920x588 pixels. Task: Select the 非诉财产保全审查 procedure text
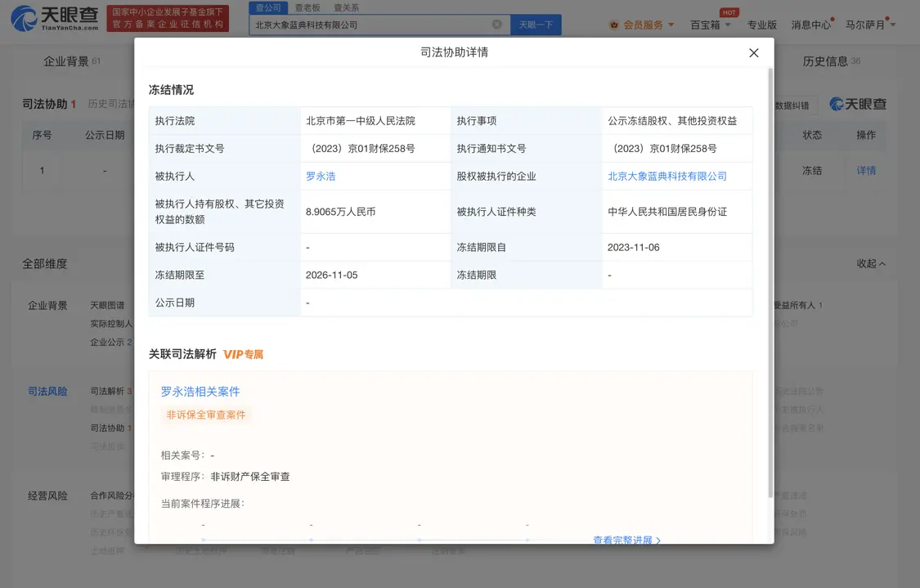(250, 477)
